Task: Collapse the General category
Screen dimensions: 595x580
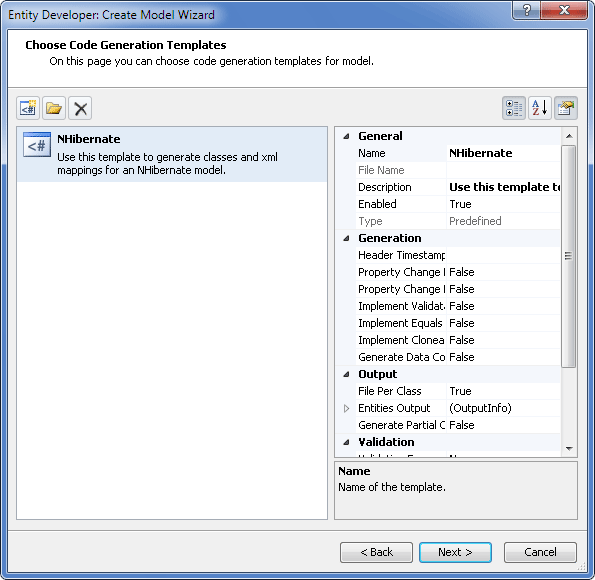Action: [x=346, y=136]
